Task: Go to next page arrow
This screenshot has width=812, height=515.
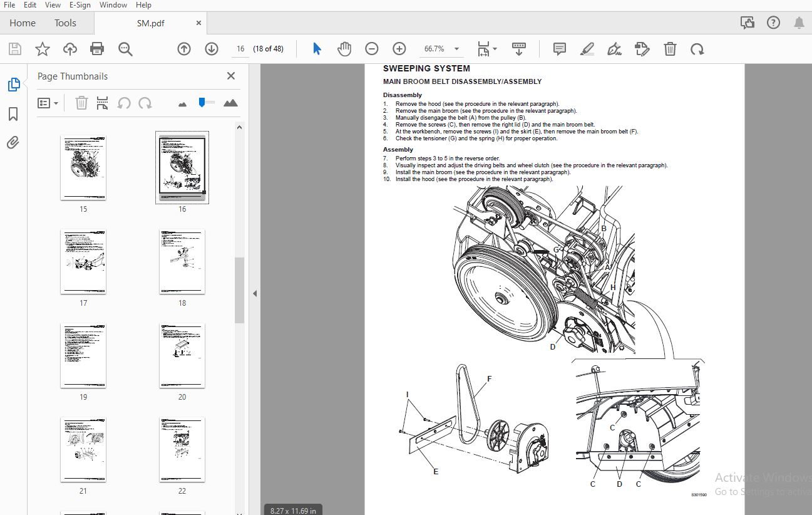Action: click(212, 49)
